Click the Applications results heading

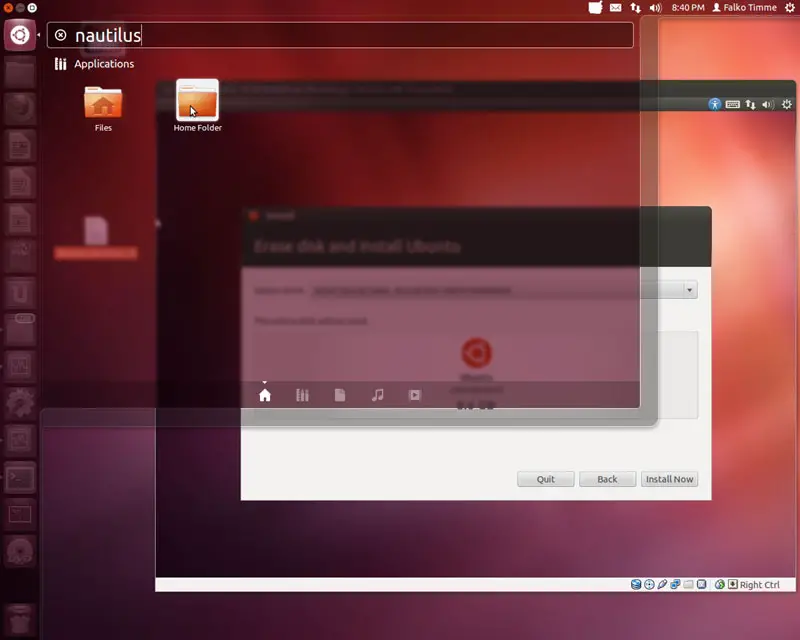[104, 64]
